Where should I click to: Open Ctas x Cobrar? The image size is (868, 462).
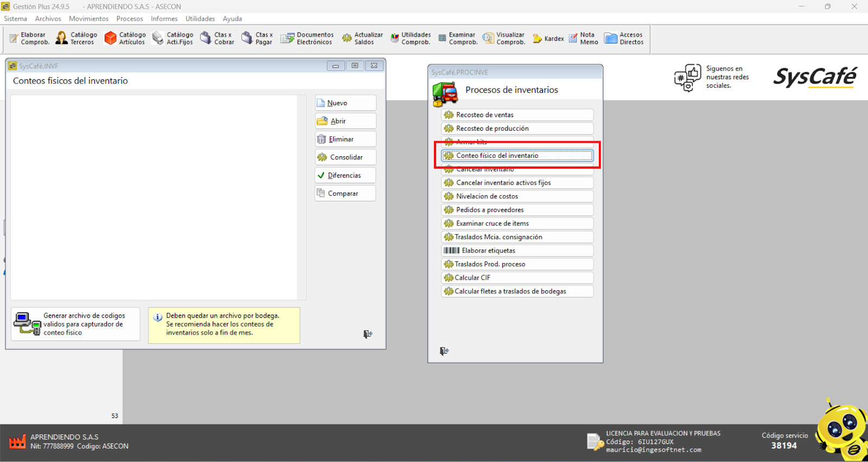[217, 39]
